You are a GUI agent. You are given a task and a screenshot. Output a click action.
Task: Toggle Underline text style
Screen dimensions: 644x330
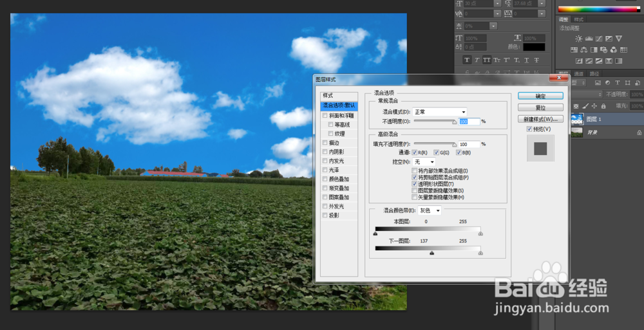(527, 60)
